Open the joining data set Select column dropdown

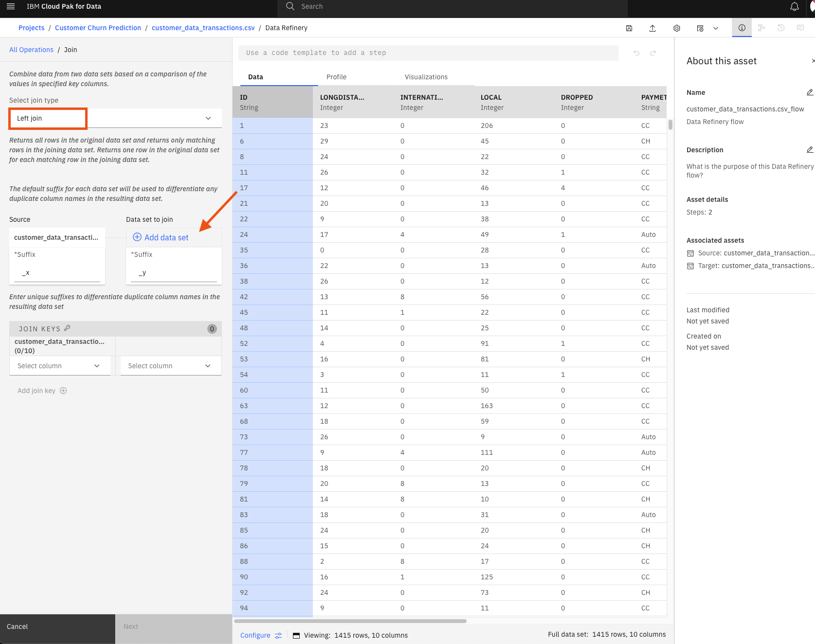171,366
